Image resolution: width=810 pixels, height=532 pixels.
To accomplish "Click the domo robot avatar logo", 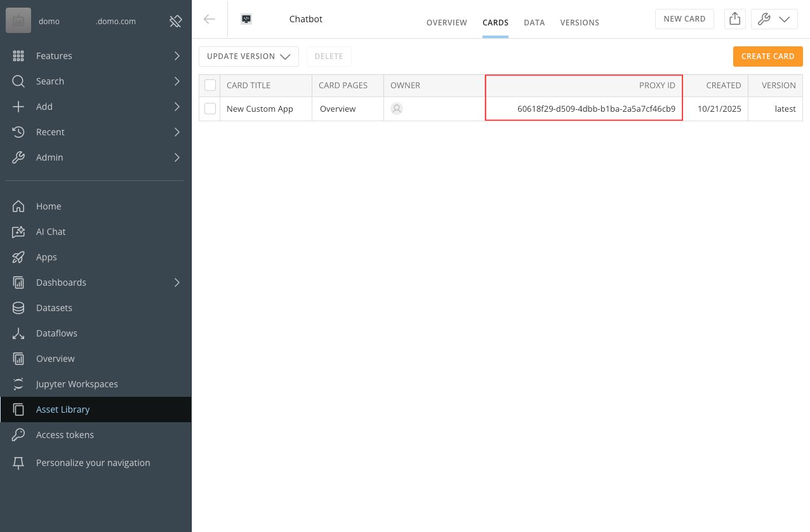I will (18, 21).
